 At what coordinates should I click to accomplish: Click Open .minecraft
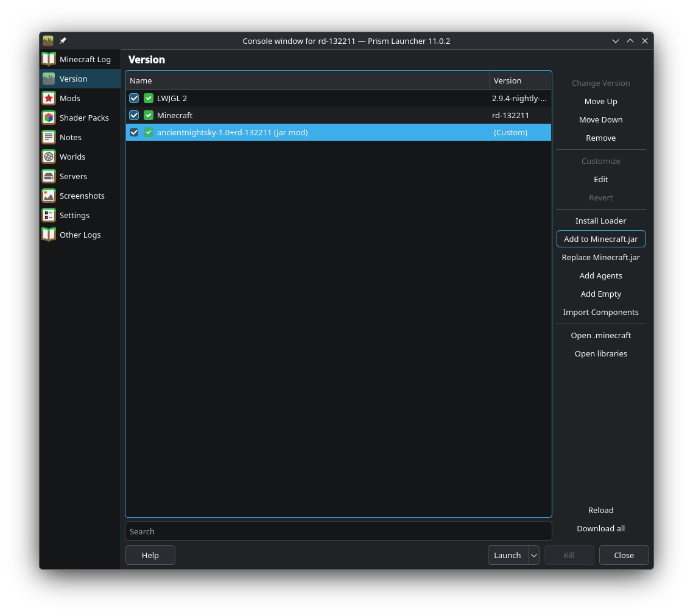pos(600,335)
